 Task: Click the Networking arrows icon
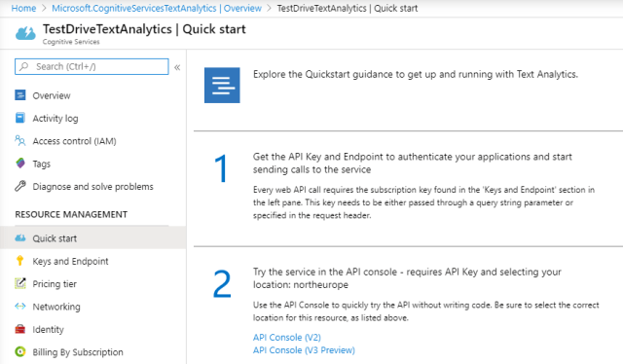[x=20, y=307]
